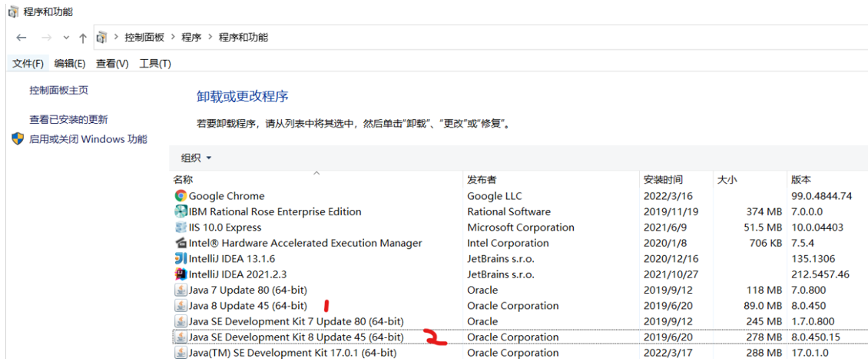
Task: Open 启用或关闭 Windows 功能 link
Action: pyautogui.click(x=88, y=139)
